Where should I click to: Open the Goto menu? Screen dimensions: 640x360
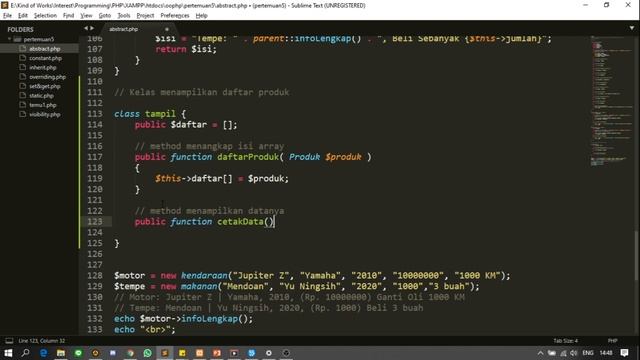pyautogui.click(x=104, y=16)
